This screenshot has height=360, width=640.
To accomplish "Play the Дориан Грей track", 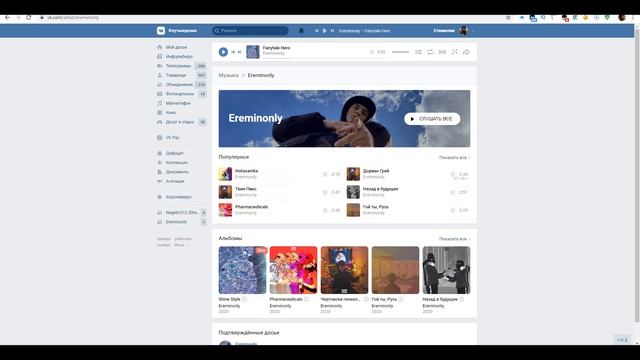I will 353,174.
